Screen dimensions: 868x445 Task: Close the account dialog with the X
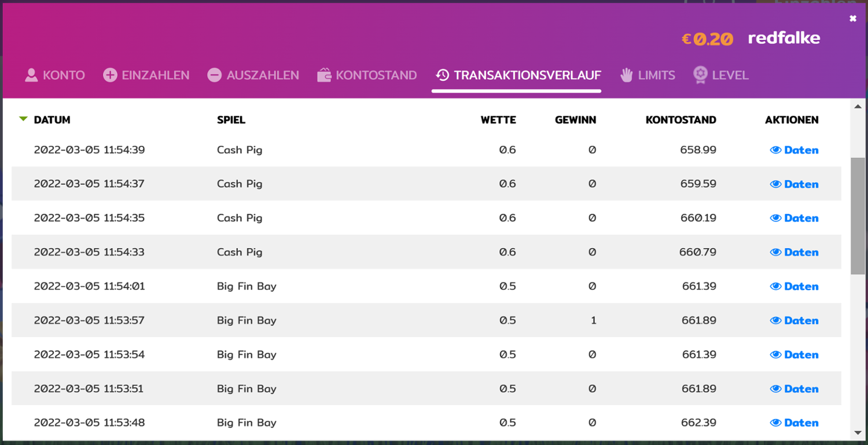pyautogui.click(x=852, y=19)
